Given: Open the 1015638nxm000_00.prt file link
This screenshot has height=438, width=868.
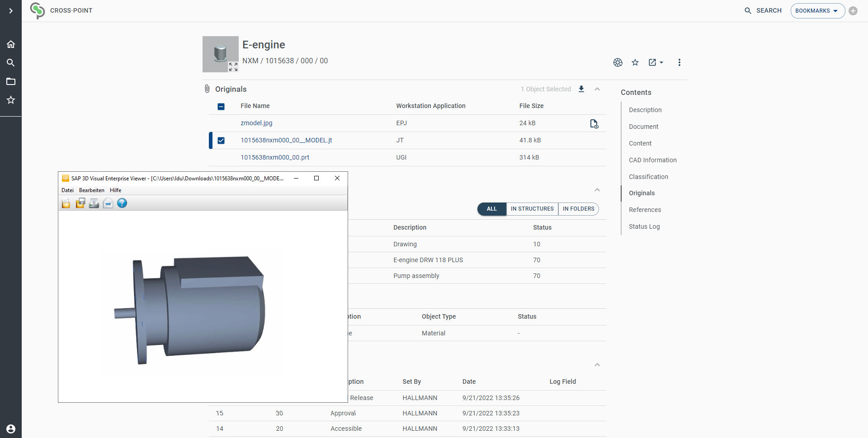Looking at the screenshot, I should click(x=275, y=157).
